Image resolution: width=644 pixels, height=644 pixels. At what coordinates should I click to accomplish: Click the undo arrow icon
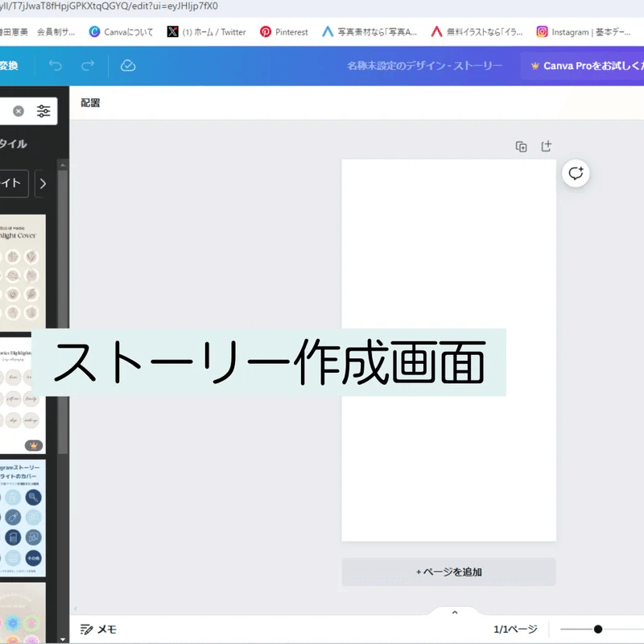55,66
